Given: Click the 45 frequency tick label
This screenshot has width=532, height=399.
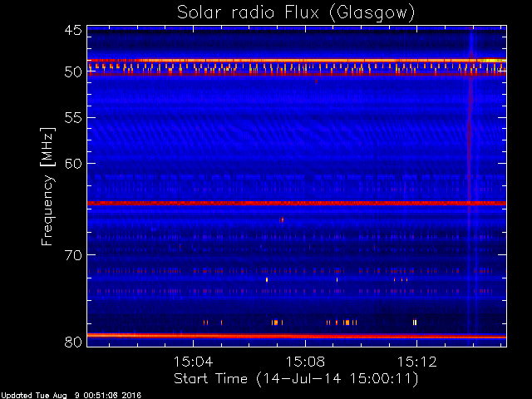Looking at the screenshot, I should [x=73, y=30].
